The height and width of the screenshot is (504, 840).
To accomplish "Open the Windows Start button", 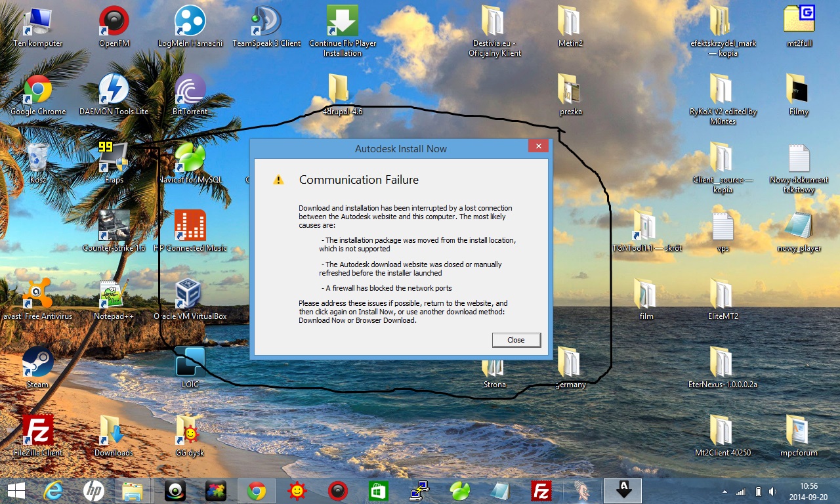I will tap(16, 490).
